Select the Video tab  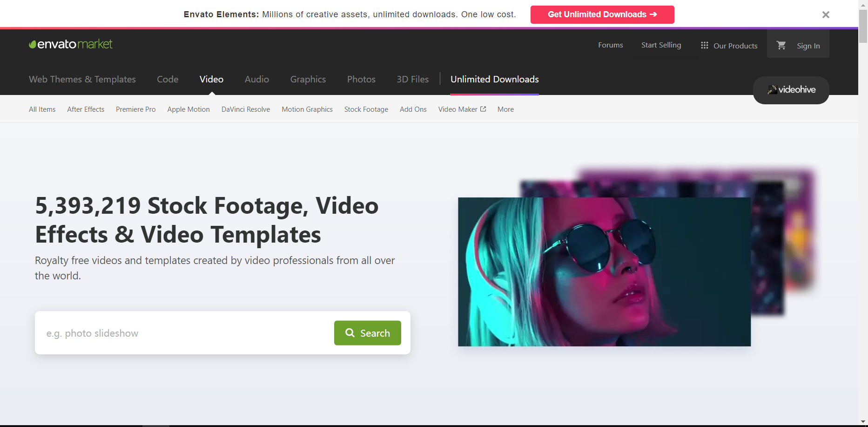click(x=211, y=79)
